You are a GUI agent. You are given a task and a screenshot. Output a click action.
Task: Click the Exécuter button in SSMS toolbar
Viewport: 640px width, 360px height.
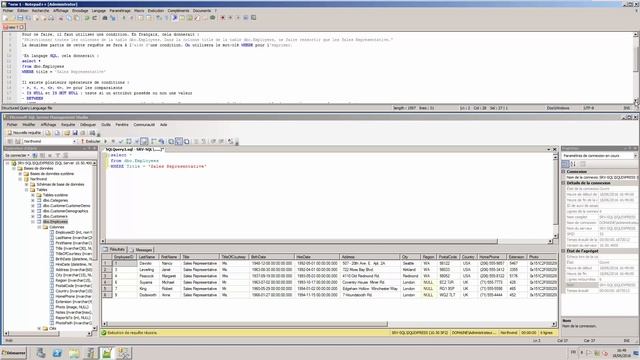(x=90, y=141)
